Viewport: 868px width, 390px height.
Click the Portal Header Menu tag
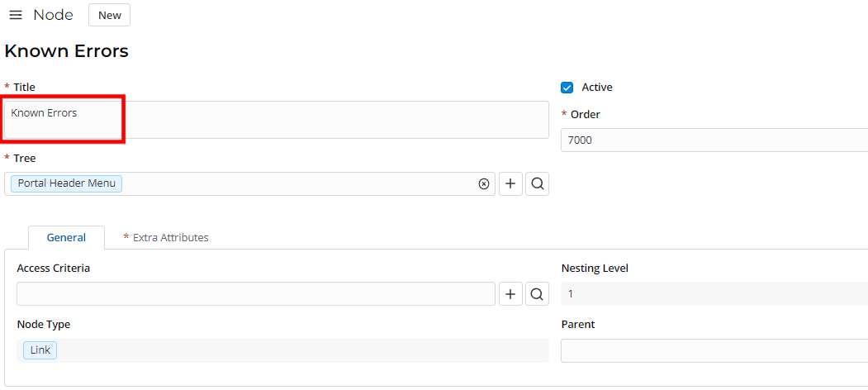click(x=66, y=183)
